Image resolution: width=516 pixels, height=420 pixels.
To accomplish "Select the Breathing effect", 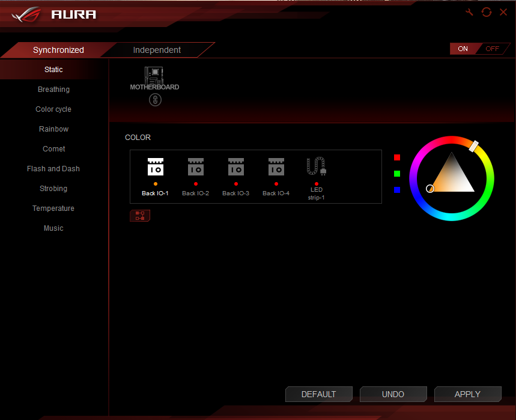I will (x=53, y=89).
